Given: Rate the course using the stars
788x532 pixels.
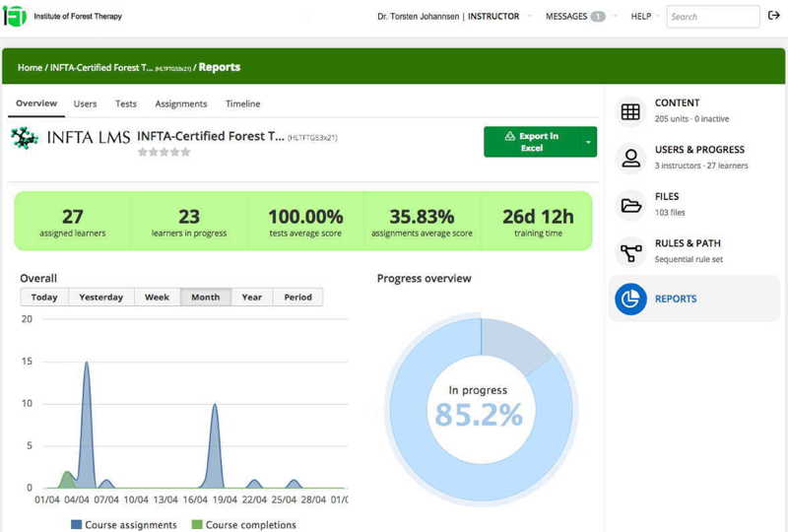Looking at the screenshot, I should click(164, 153).
